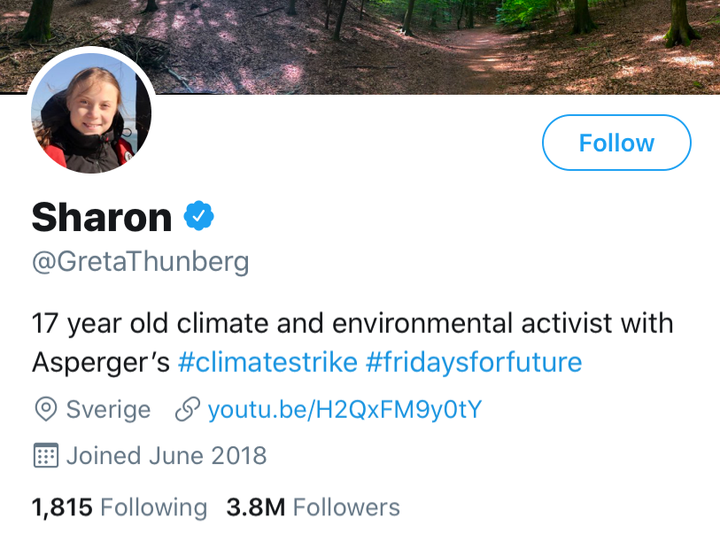The height and width of the screenshot is (549, 720).
Task: Click the location pin icon
Action: [45, 409]
